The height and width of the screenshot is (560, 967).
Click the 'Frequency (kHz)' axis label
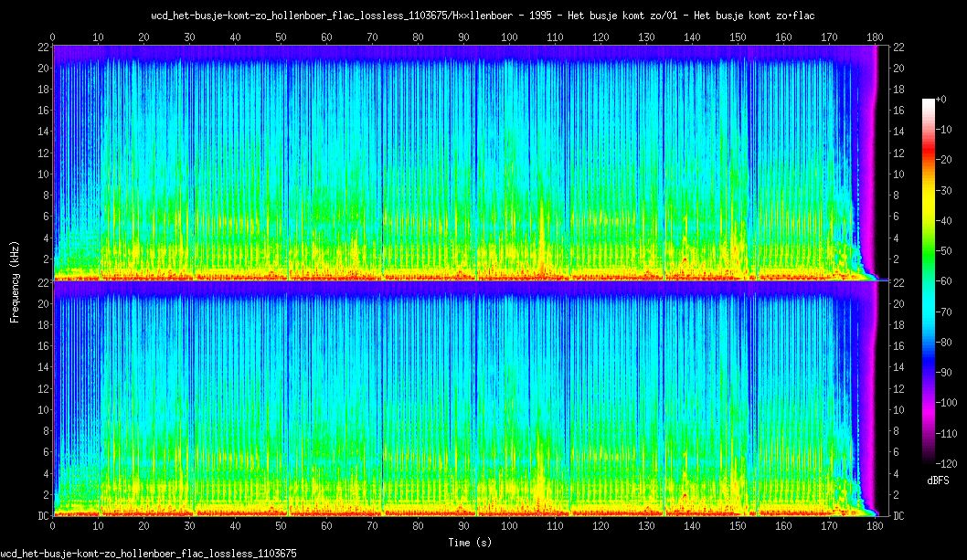click(x=15, y=282)
